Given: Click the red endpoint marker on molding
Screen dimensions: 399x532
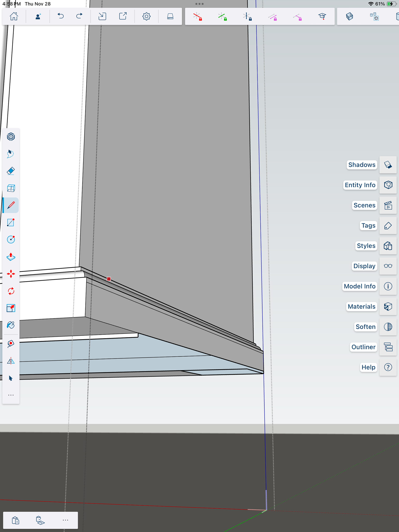Looking at the screenshot, I should 109,279.
